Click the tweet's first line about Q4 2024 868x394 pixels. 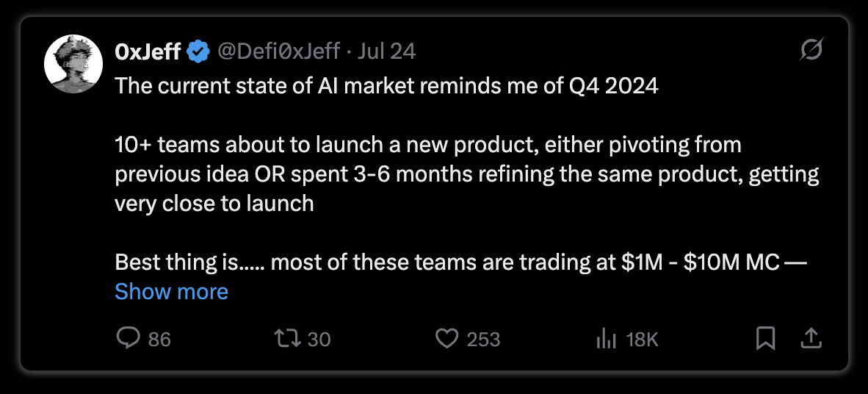386,87
